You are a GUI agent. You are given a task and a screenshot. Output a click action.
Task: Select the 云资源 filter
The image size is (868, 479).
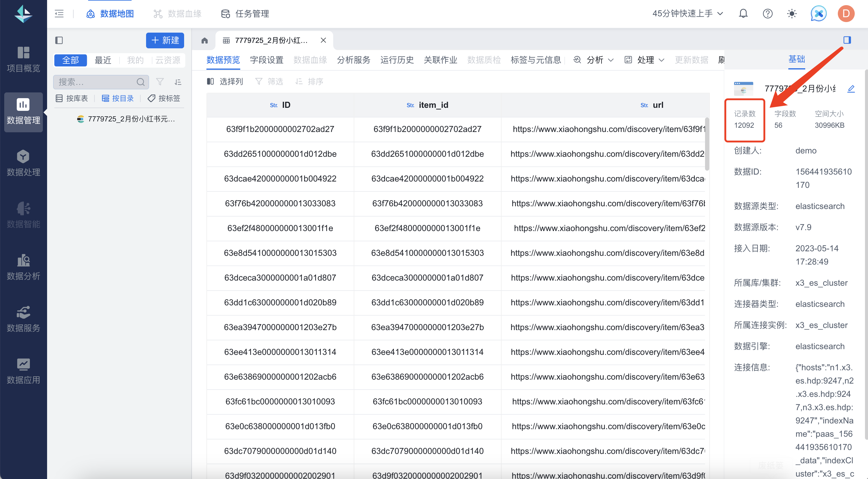tap(168, 60)
